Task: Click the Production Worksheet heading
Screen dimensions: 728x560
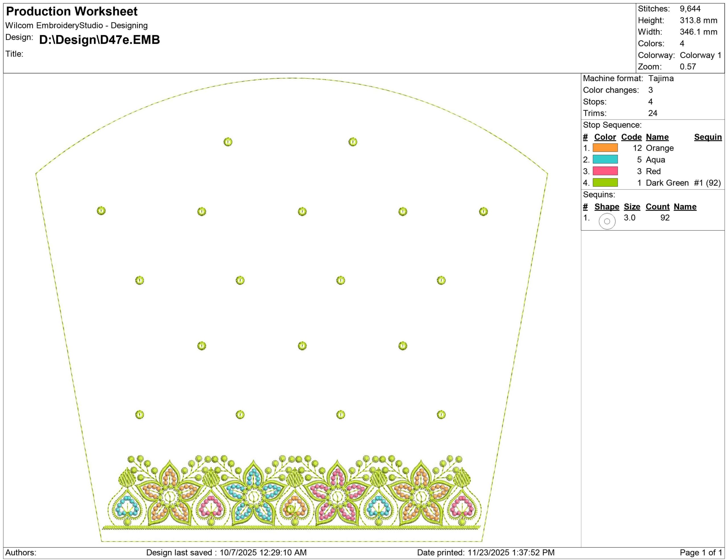Action: click(72, 11)
